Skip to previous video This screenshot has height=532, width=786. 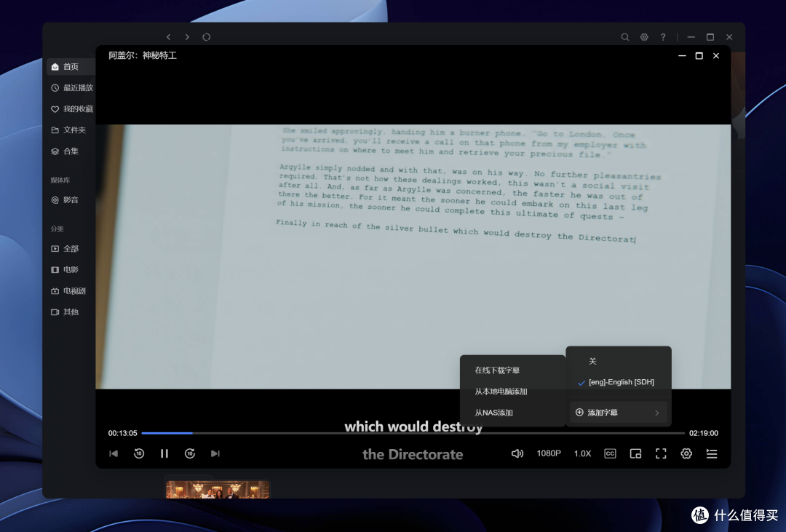tap(114, 453)
